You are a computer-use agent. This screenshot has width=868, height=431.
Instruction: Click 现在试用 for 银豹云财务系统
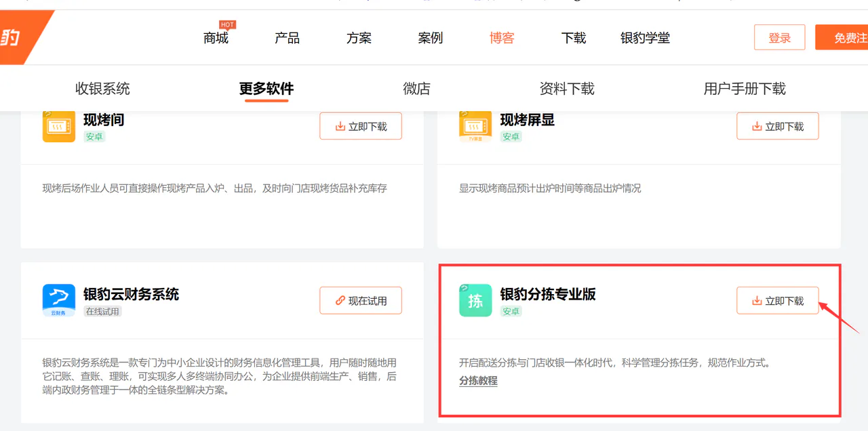point(361,301)
